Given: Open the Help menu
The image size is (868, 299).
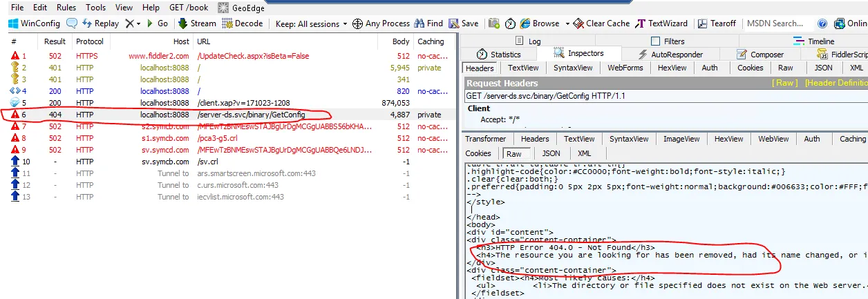Looking at the screenshot, I should point(151,8).
